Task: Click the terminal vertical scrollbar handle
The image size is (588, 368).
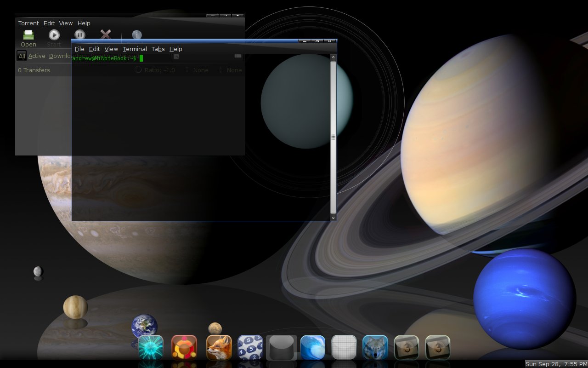Action: pos(334,137)
